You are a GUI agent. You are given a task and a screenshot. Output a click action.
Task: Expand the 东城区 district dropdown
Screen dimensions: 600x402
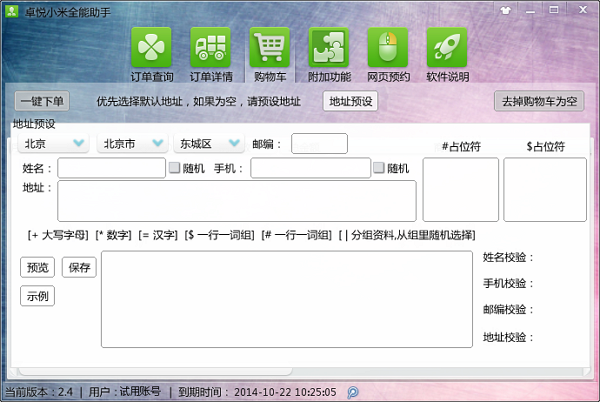tap(209, 143)
